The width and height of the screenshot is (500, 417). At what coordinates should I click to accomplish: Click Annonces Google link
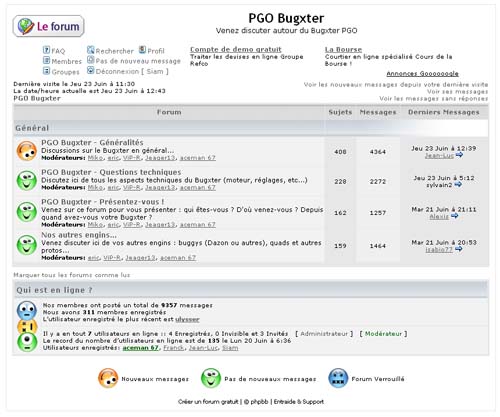[422, 74]
